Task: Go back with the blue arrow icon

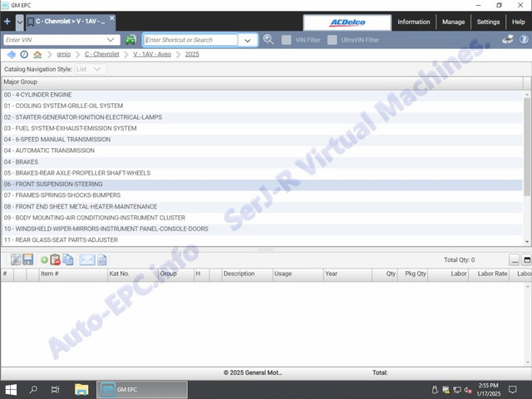Action: (11, 54)
